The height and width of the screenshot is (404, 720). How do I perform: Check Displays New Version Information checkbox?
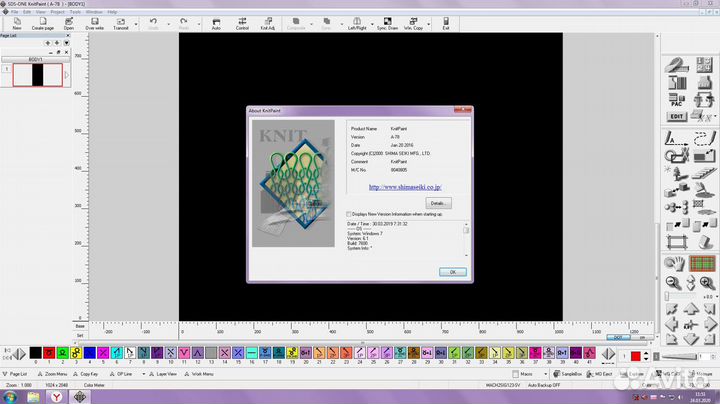349,214
